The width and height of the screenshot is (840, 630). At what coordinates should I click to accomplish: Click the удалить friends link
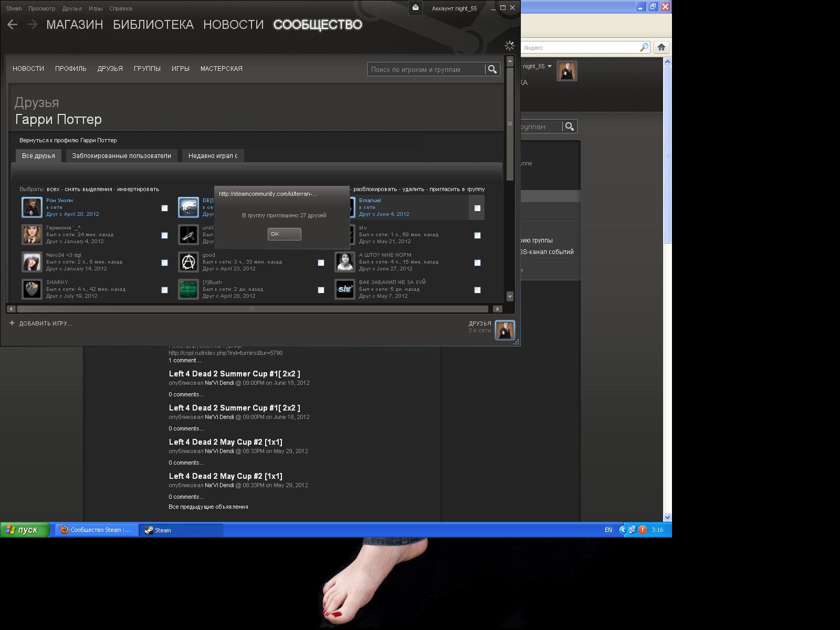(413, 189)
